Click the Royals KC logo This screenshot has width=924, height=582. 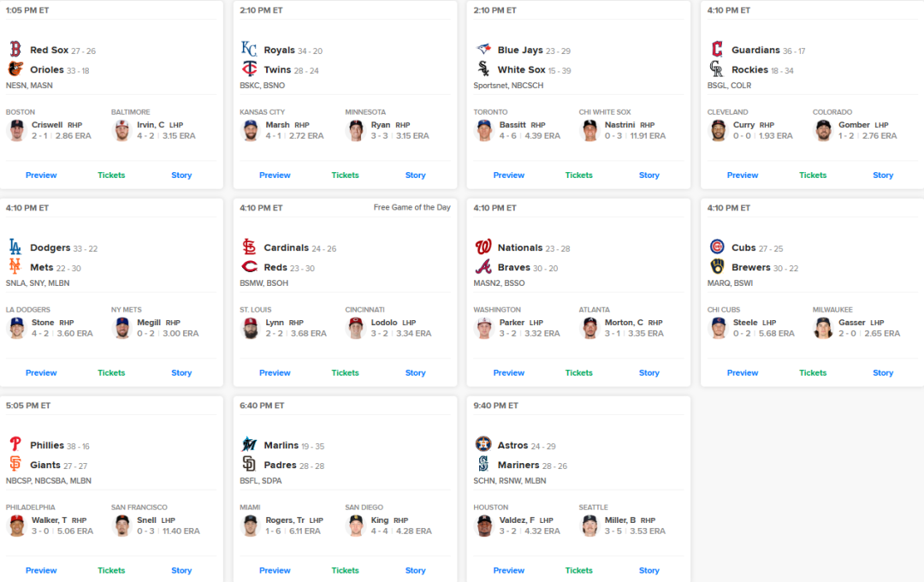pyautogui.click(x=249, y=49)
